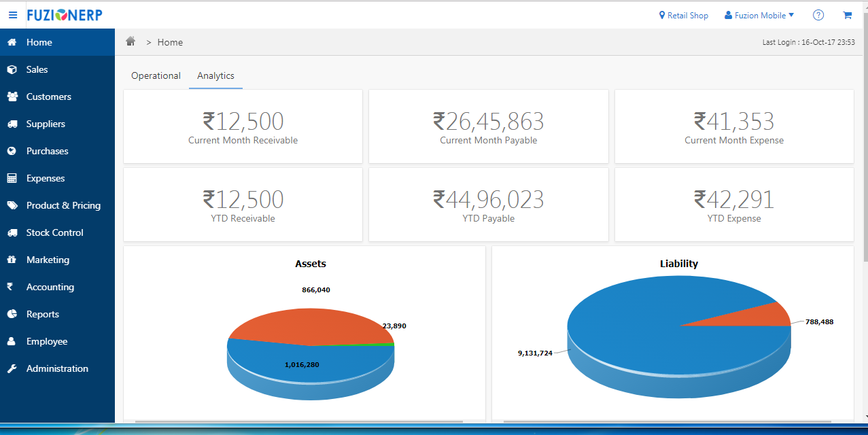Open the Accounting menu item
The image size is (868, 435).
click(x=50, y=287)
